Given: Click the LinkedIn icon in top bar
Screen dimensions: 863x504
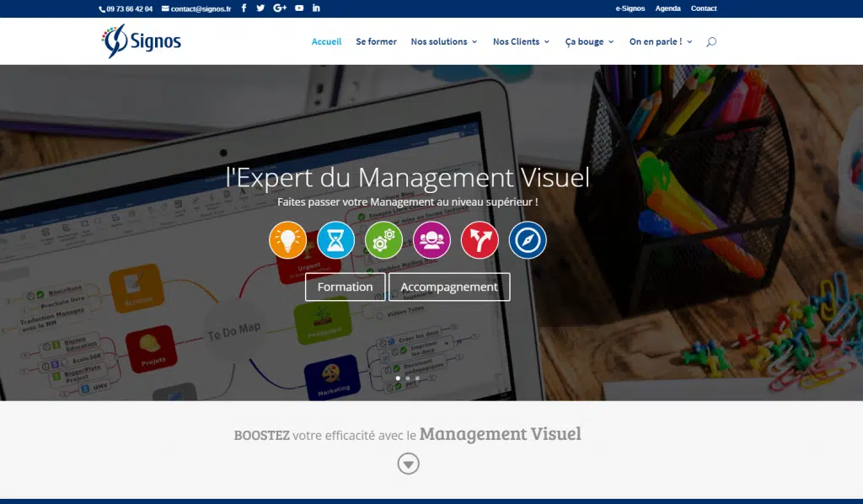Looking at the screenshot, I should point(317,8).
